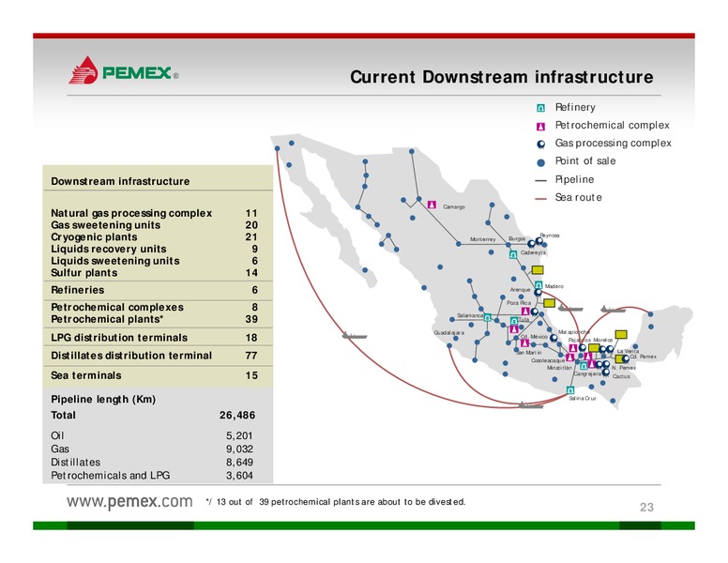Select 'Liquids recovery units' row label
728x563 pixels.
tap(109, 249)
